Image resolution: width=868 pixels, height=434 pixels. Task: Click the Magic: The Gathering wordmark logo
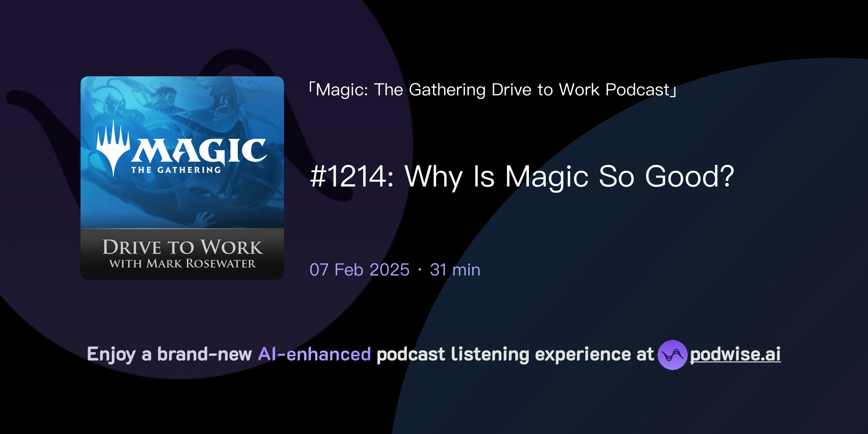199,153
